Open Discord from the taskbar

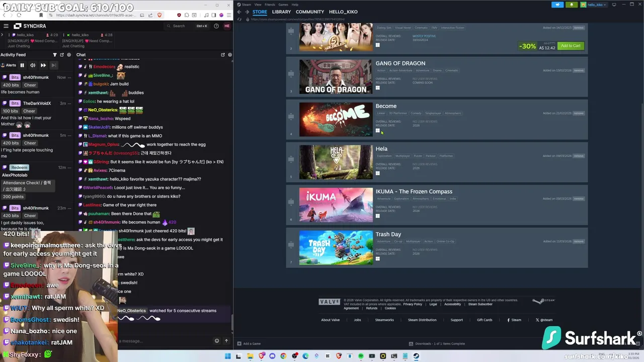click(272, 356)
